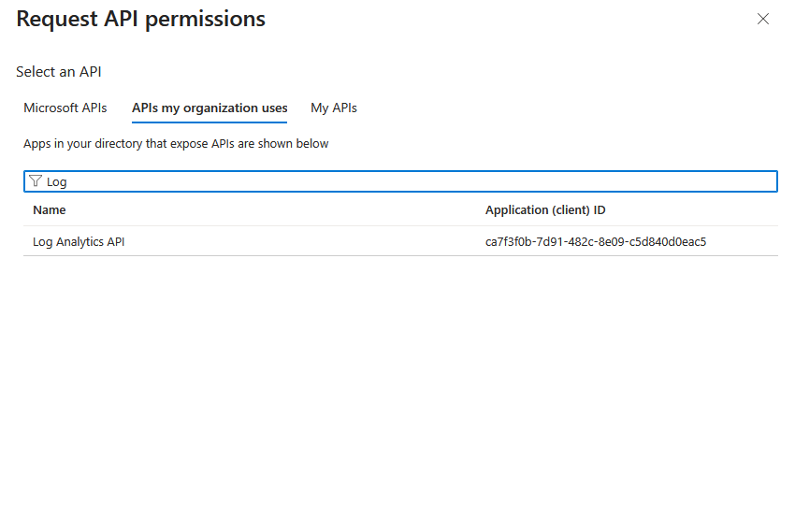Focus the API search filter box

coord(400,181)
